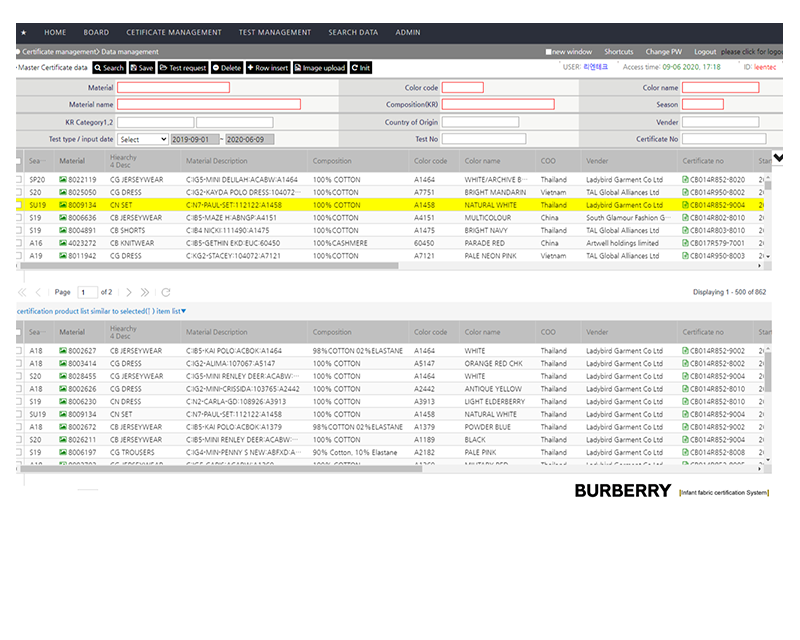Image resolution: width=800 pixels, height=640 pixels.
Task: Go to next page of results
Action: point(129,292)
